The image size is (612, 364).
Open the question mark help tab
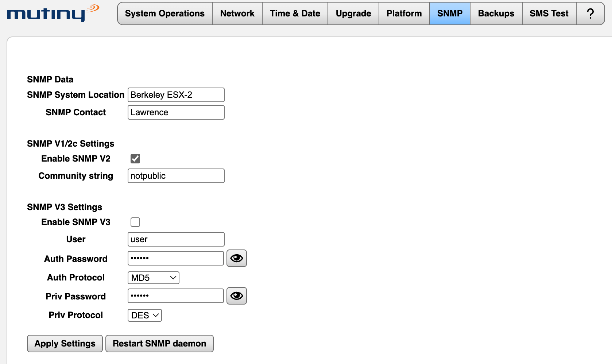point(590,13)
